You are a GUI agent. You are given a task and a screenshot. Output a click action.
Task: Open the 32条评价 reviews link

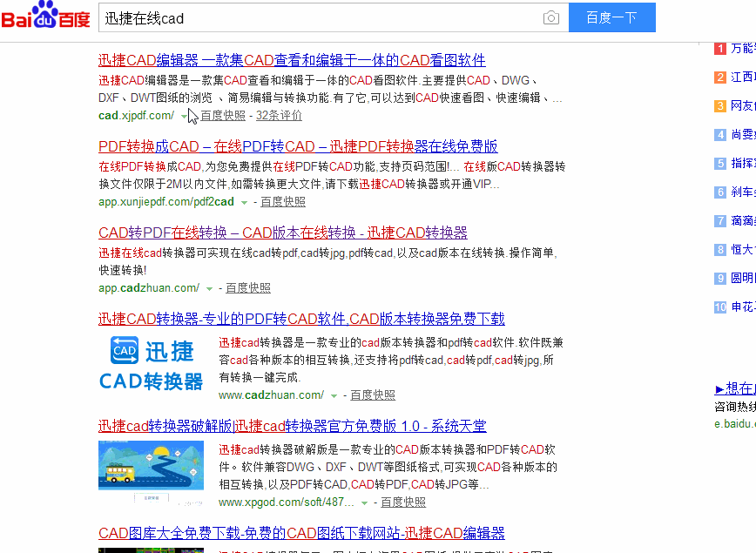tap(279, 116)
